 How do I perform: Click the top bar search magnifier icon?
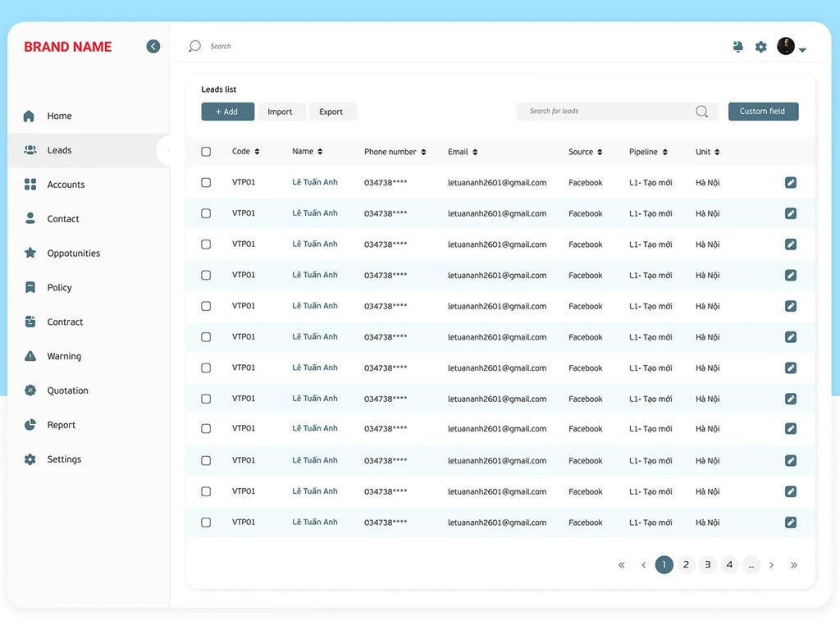click(194, 46)
